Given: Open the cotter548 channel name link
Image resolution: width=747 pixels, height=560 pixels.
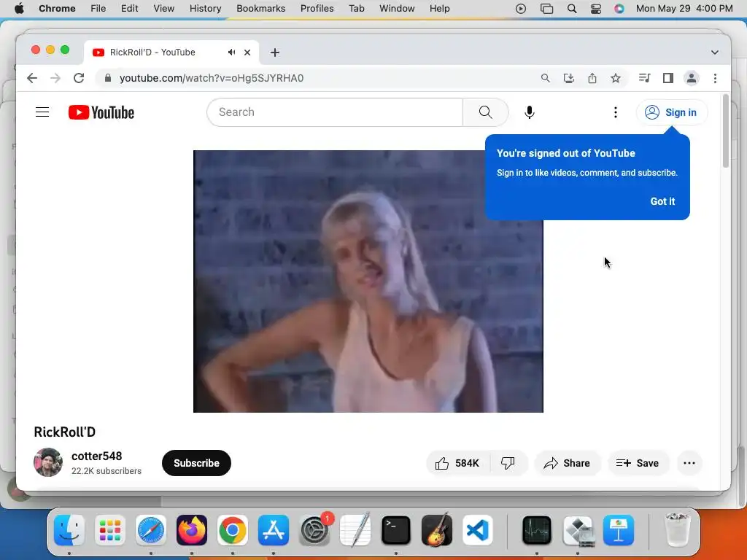Looking at the screenshot, I should (x=97, y=456).
